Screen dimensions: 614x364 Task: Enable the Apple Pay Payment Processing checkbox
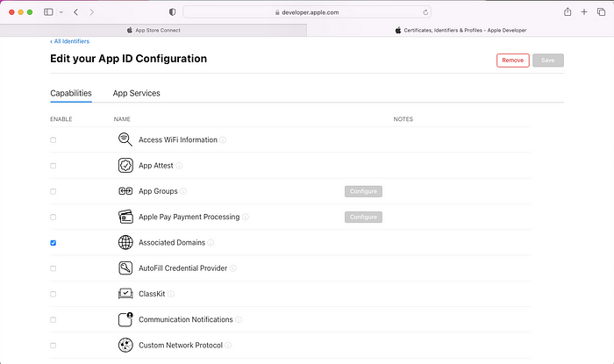click(x=54, y=218)
